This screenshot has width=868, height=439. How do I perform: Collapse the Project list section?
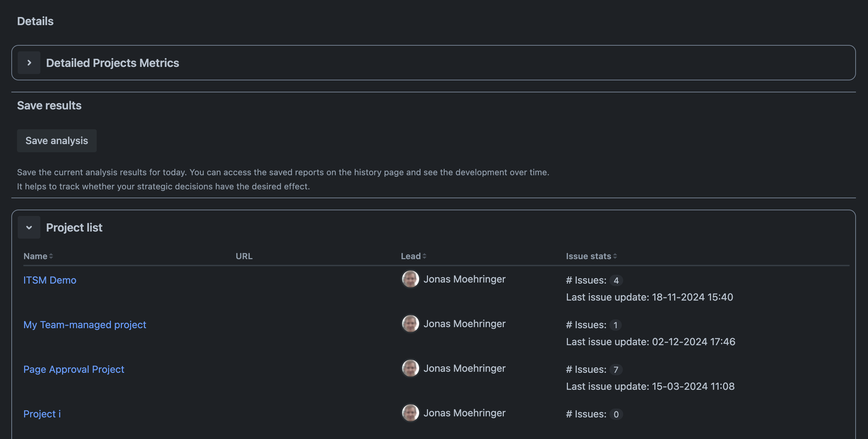(29, 227)
